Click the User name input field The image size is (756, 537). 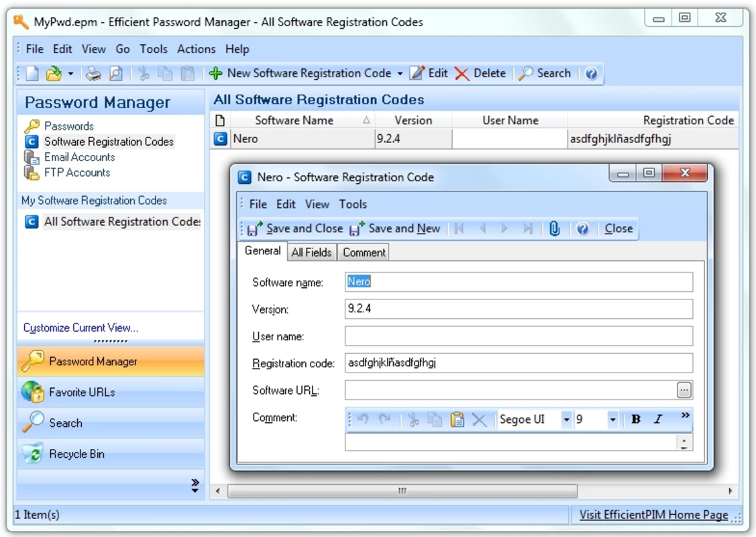(x=519, y=336)
